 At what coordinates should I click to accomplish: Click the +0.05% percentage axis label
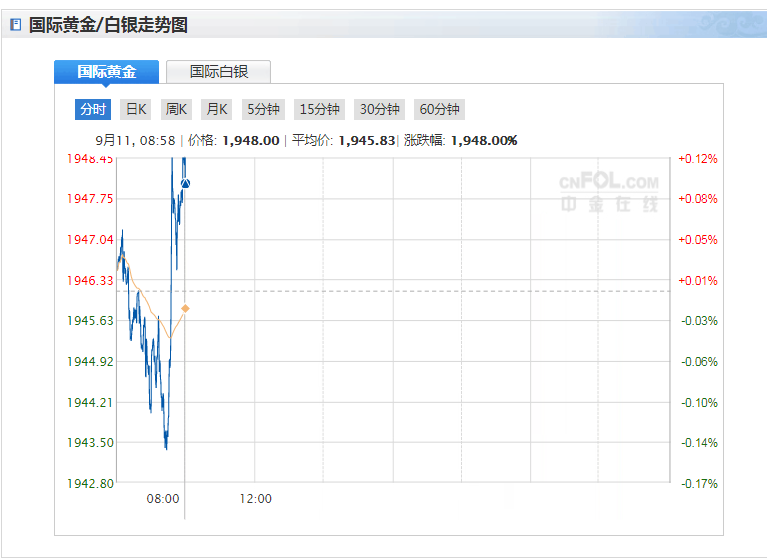pyautogui.click(x=698, y=240)
